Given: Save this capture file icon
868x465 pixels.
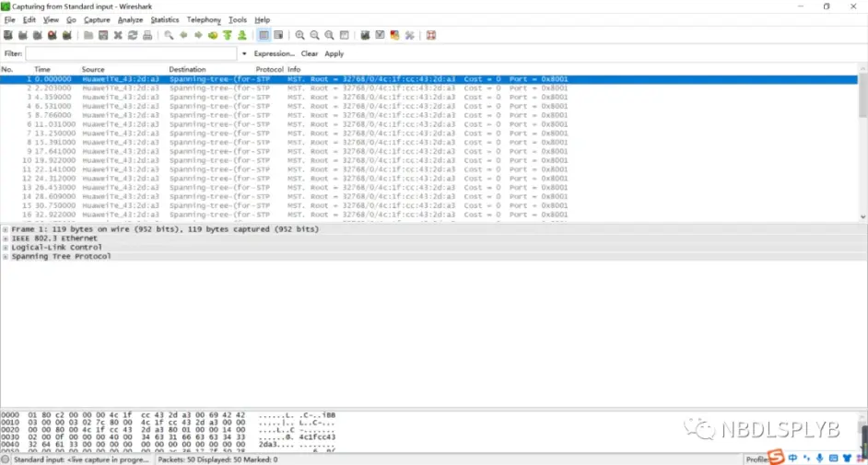Looking at the screenshot, I should [x=103, y=35].
